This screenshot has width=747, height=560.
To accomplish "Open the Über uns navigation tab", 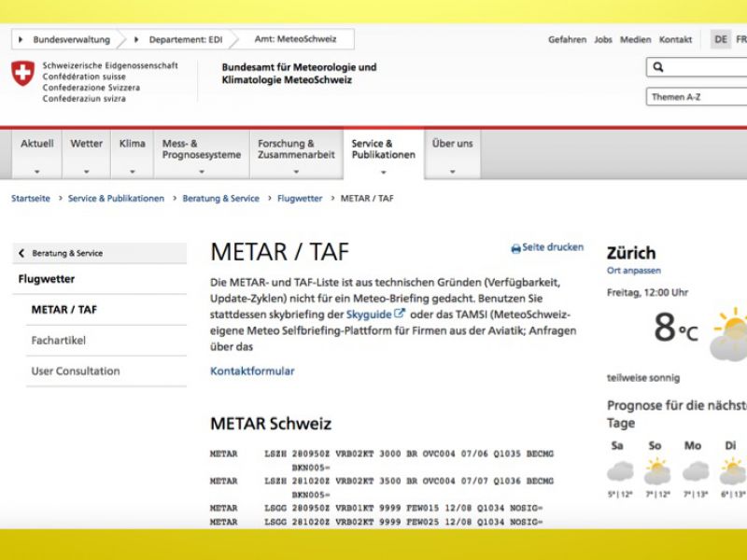I will tap(452, 154).
